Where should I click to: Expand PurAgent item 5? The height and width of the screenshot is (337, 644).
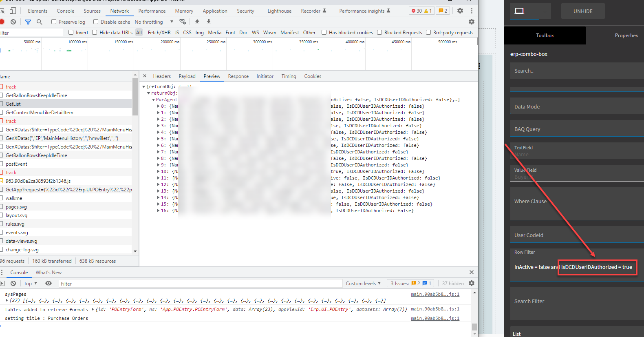pyautogui.click(x=159, y=139)
